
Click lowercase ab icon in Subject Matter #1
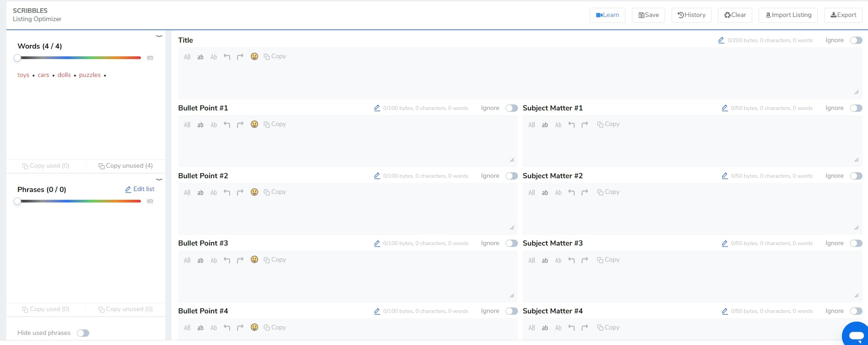(545, 125)
